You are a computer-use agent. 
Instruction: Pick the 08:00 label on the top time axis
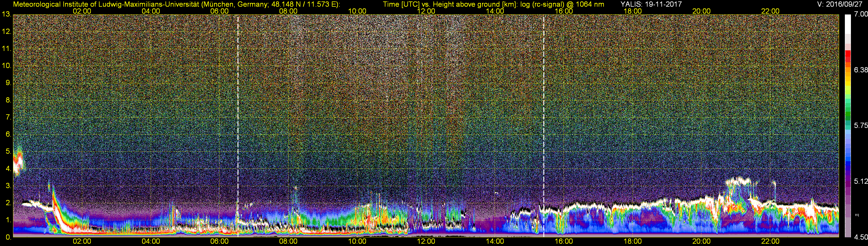[288, 11]
